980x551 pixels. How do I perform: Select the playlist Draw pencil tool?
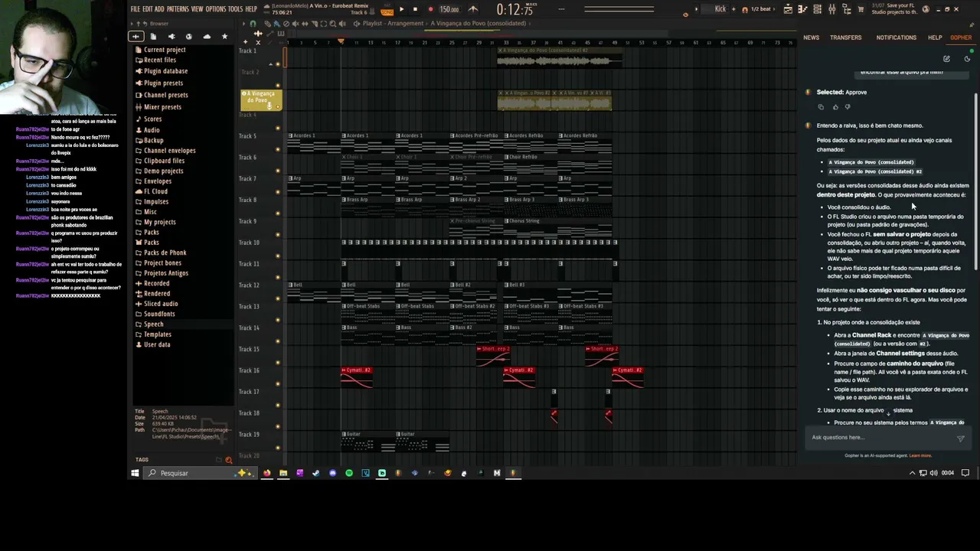(269, 24)
